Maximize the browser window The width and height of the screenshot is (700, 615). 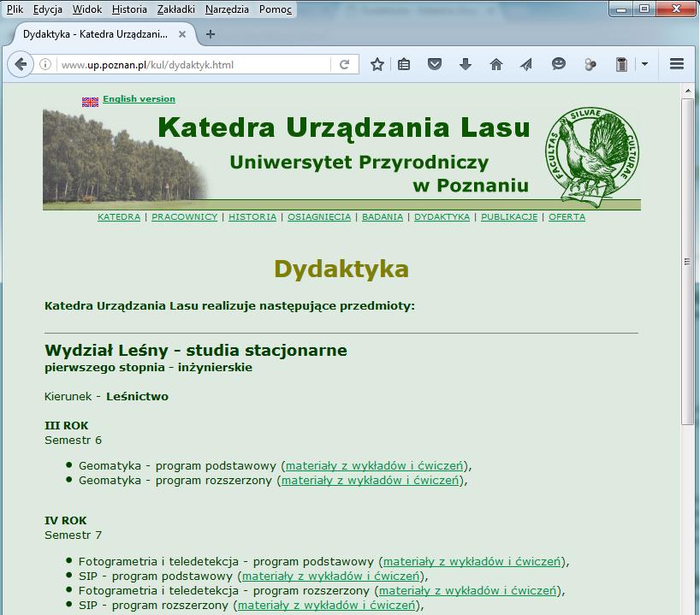coord(644,9)
